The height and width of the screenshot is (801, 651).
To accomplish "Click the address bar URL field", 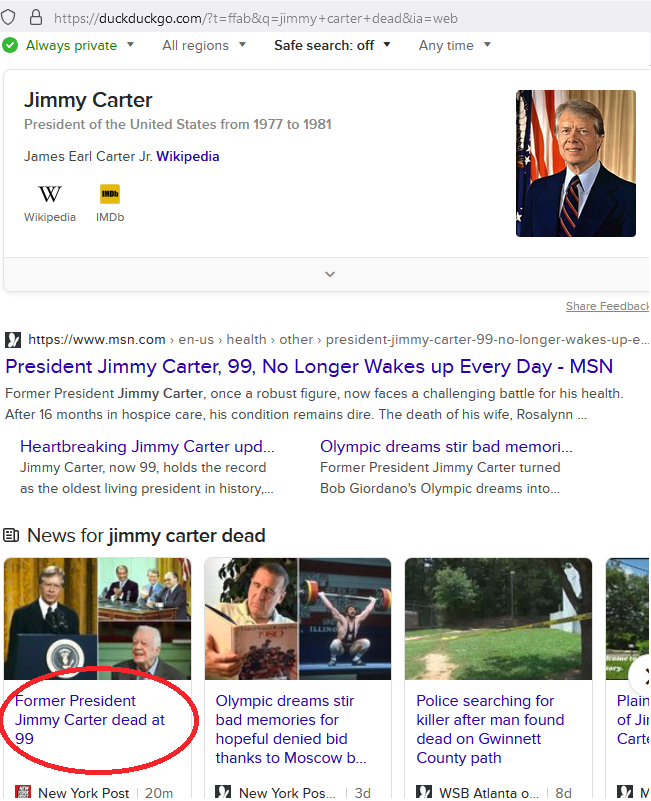I will tap(255, 18).
